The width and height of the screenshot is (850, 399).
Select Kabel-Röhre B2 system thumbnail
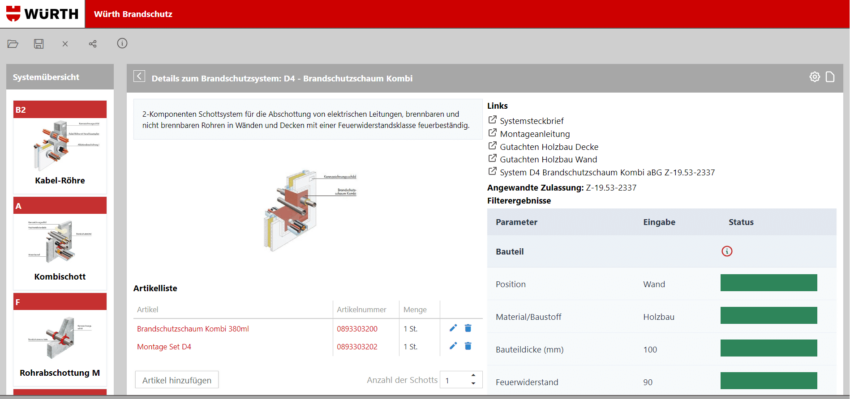(x=60, y=147)
